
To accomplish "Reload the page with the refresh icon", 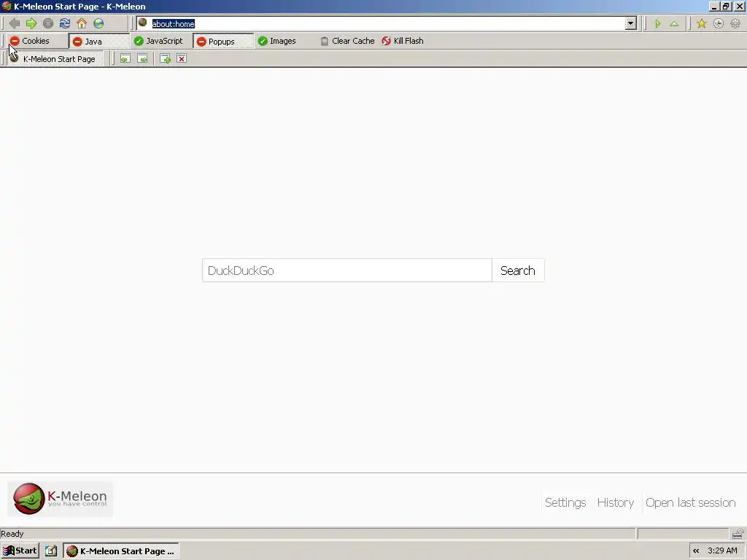I will (65, 23).
